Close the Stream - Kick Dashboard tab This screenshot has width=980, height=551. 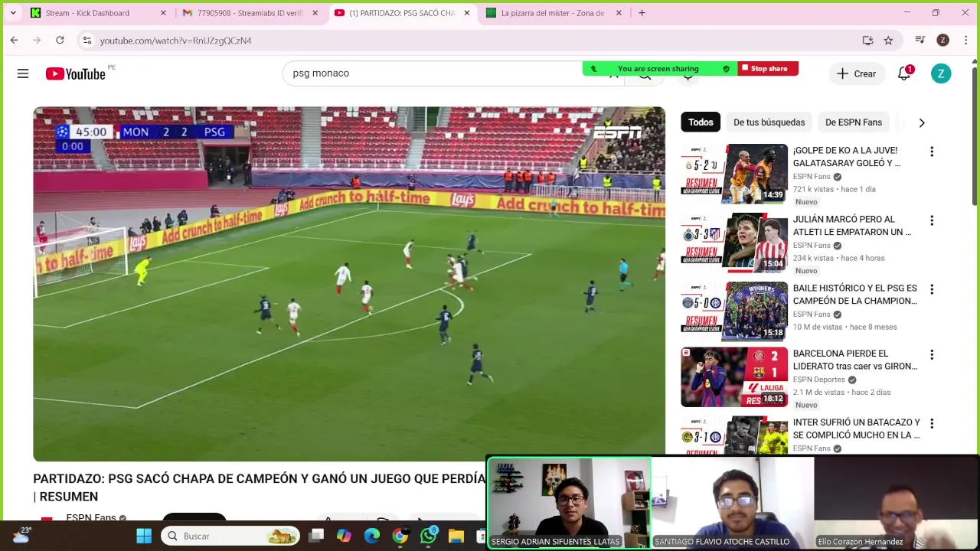163,12
